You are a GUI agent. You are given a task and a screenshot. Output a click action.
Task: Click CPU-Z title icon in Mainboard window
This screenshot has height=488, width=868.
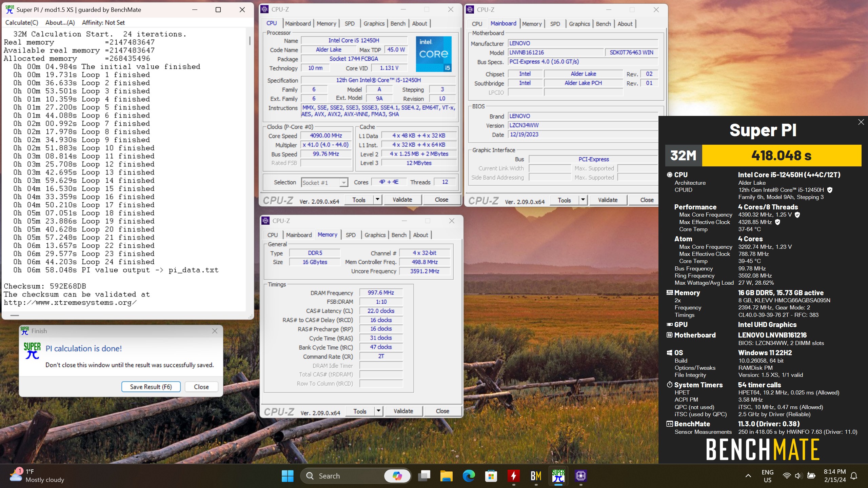(x=470, y=9)
